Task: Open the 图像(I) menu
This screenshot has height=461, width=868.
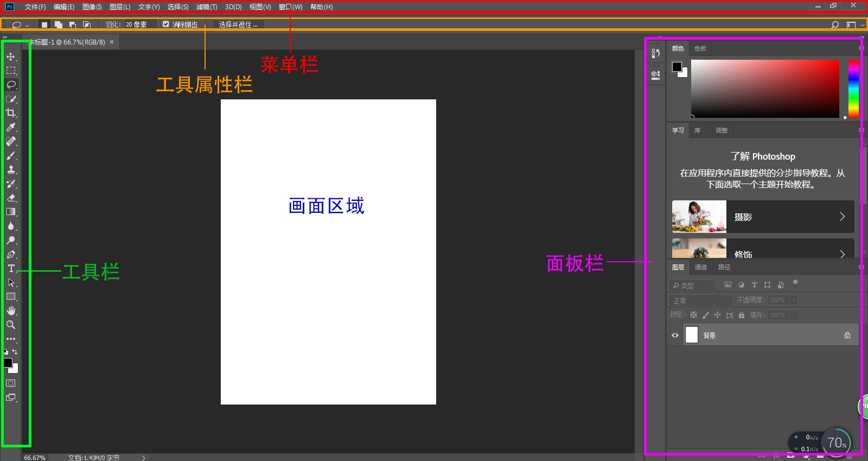Action: pyautogui.click(x=92, y=7)
